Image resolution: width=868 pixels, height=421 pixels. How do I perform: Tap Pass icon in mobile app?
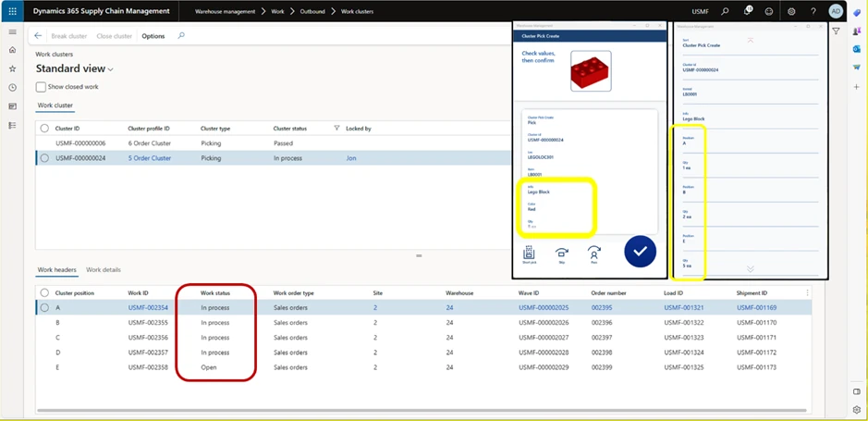pyautogui.click(x=594, y=254)
